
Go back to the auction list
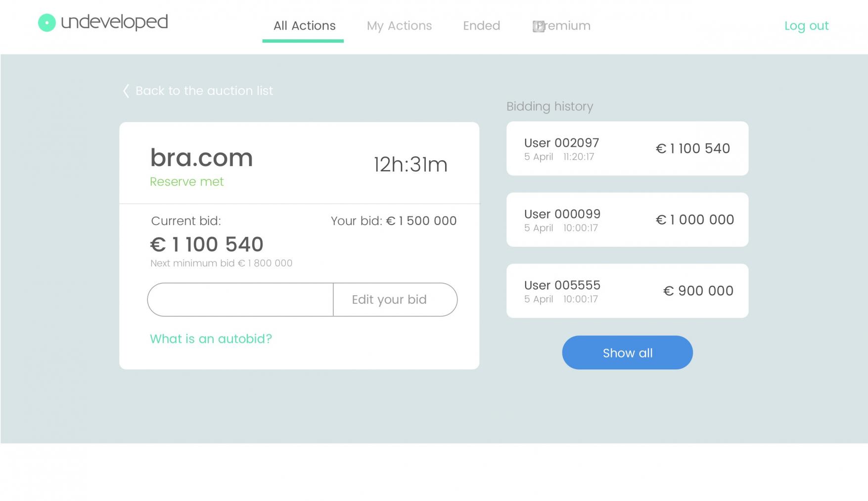point(204,91)
